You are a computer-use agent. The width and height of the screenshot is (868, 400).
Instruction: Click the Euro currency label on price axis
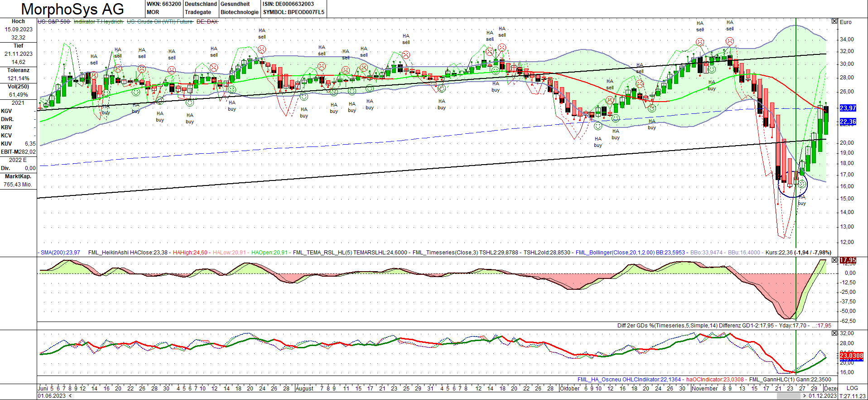click(x=845, y=22)
